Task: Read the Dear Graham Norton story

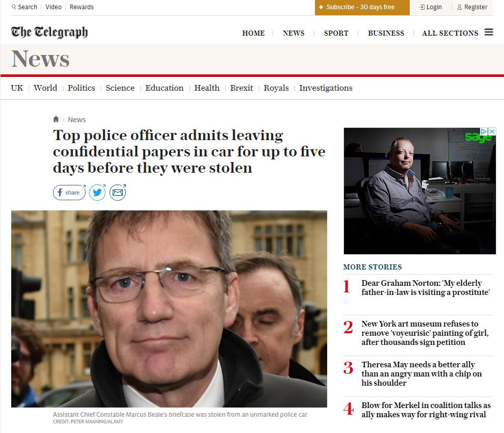Action: (x=426, y=287)
